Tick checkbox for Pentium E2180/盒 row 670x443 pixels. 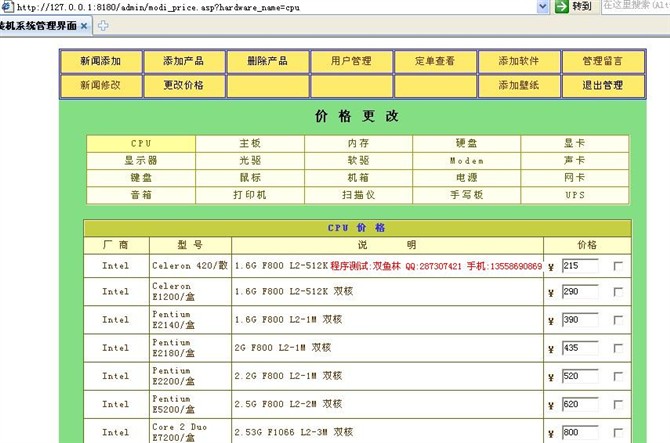pos(618,348)
